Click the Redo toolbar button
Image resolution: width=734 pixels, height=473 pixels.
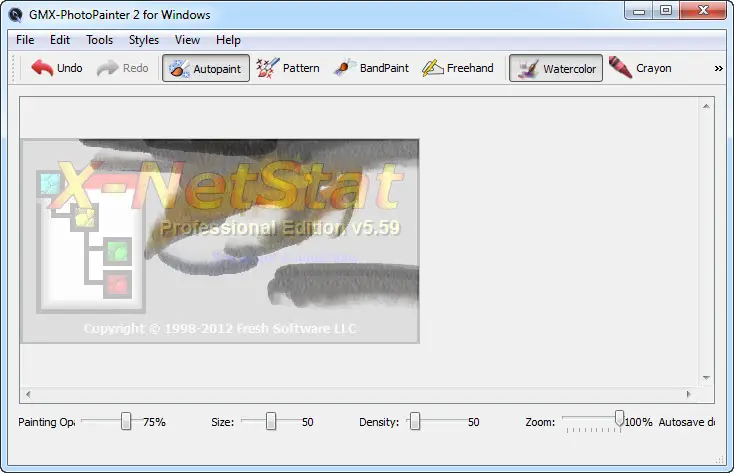[x=122, y=68]
